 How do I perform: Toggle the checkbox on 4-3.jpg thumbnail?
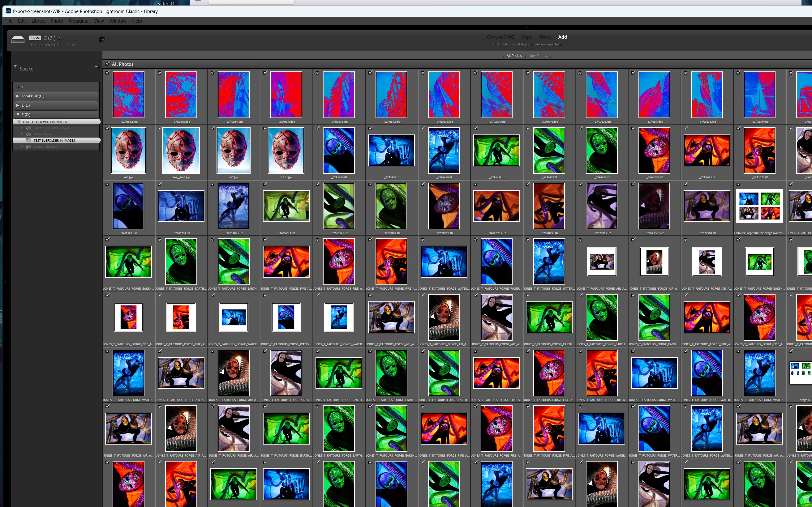tap(107, 128)
